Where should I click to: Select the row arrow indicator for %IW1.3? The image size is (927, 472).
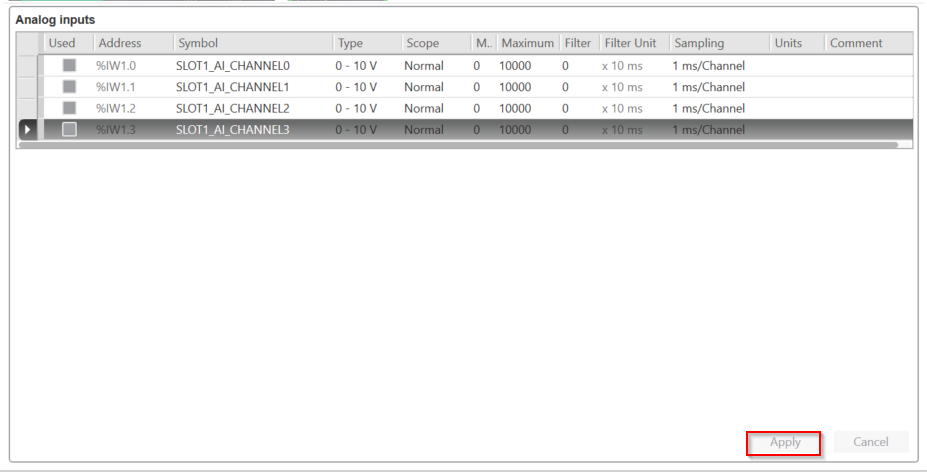point(27,130)
